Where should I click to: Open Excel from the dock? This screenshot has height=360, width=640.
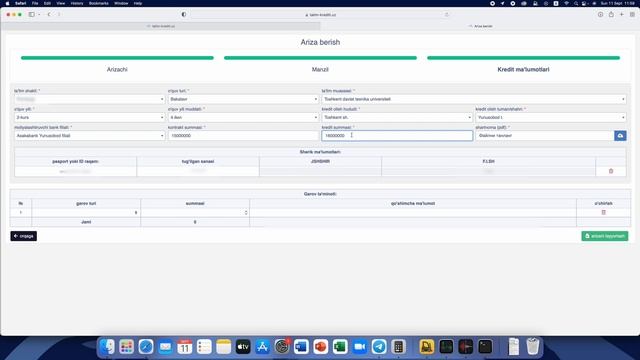point(340,347)
